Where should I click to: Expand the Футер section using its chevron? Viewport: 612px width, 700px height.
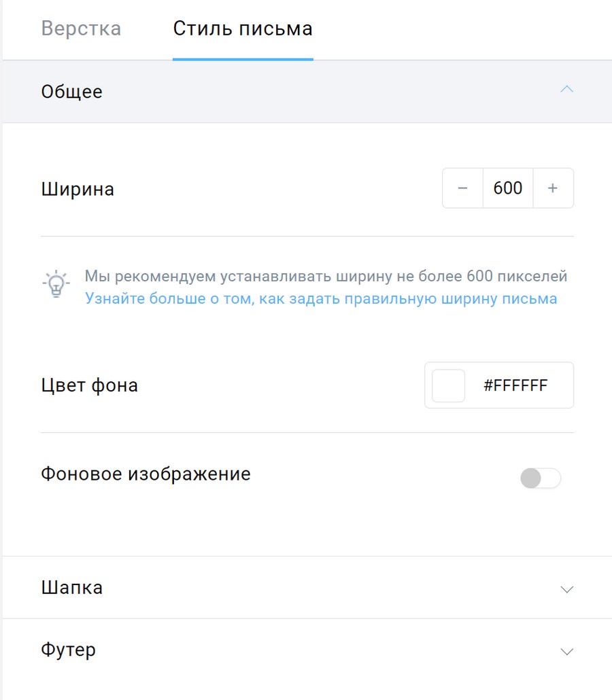(x=566, y=652)
